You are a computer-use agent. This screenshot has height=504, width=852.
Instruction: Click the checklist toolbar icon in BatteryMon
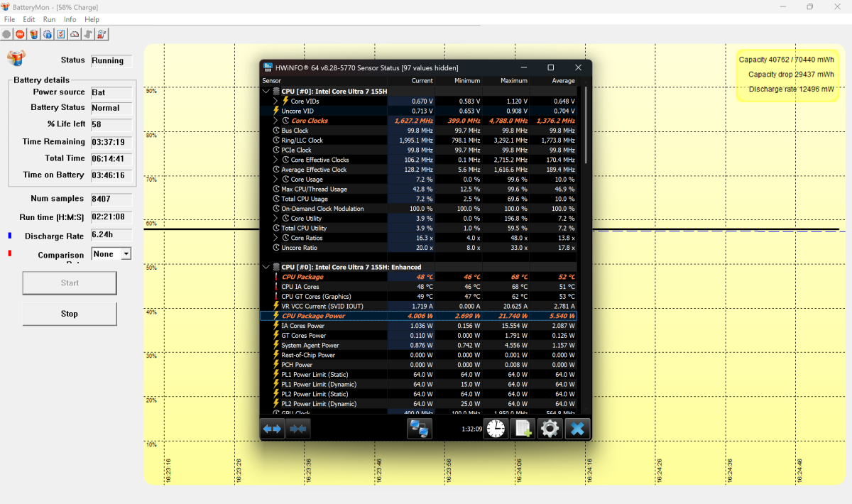point(61,34)
